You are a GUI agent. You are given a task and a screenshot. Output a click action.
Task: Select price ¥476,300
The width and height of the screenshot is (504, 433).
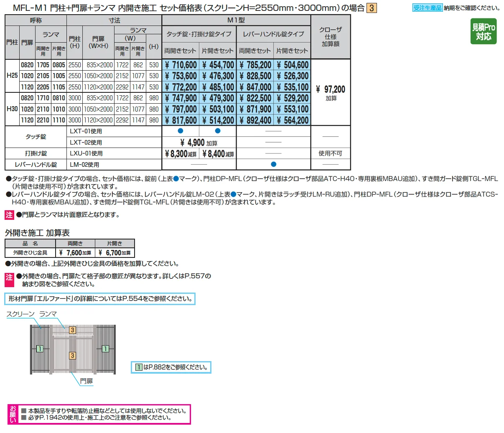click(218, 76)
